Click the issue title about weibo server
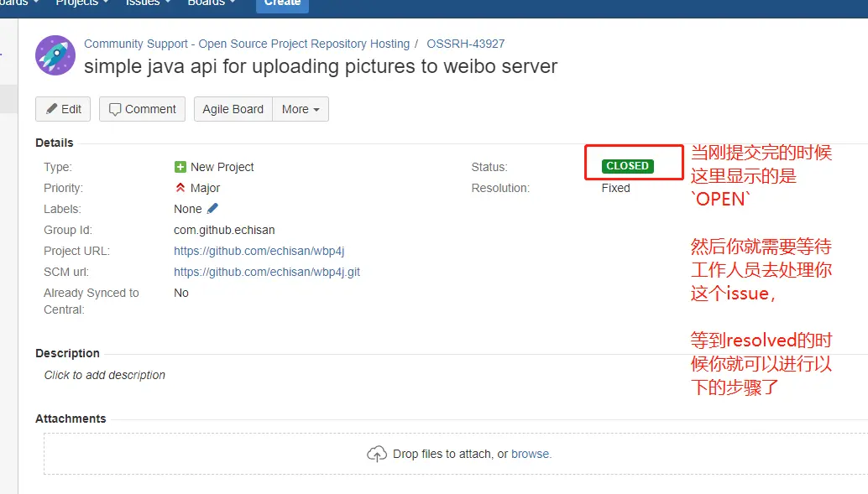 pyautogui.click(x=321, y=66)
